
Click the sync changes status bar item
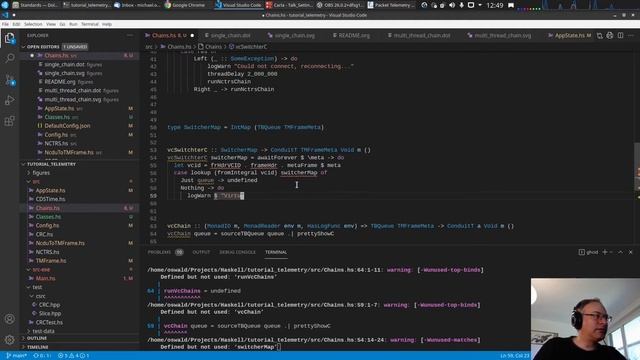coord(42,356)
